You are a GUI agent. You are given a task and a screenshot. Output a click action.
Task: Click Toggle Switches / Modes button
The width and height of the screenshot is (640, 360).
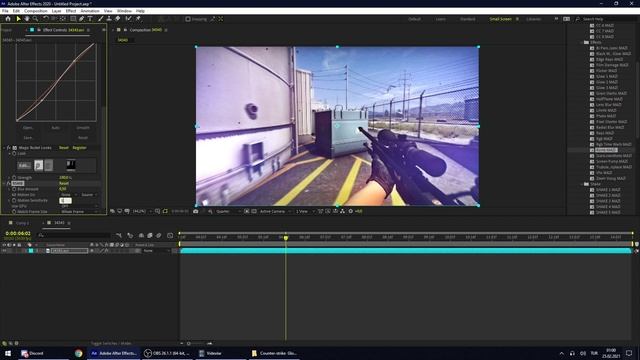(111, 343)
